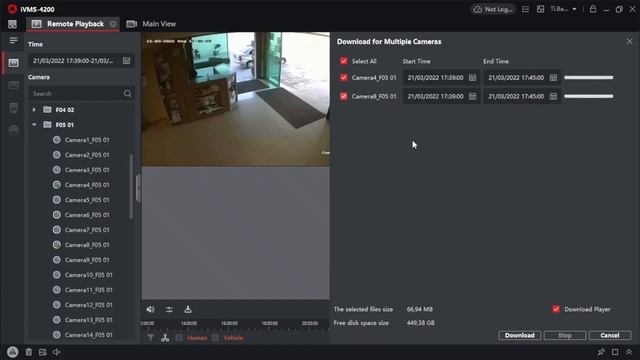Image resolution: width=640 pixels, height=360 pixels.
Task: Toggle the sidebar menu list icon
Action: point(13,40)
